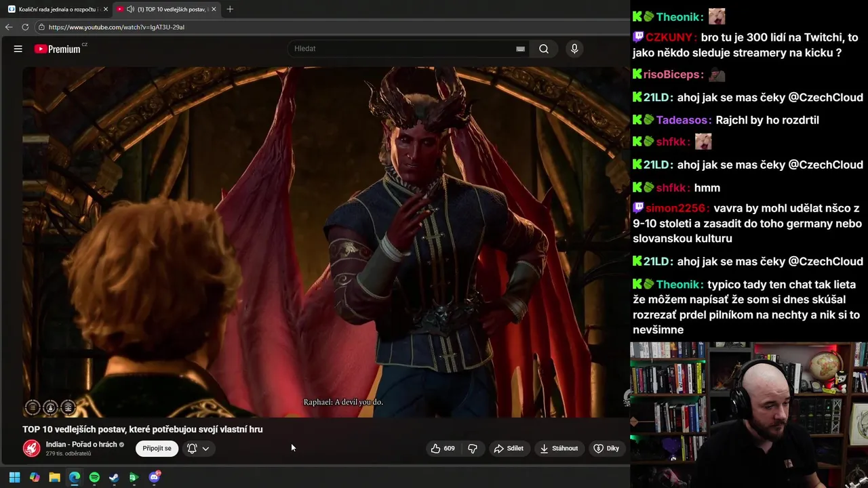Send thanks via 'Díky' button
The image size is (868, 488).
click(x=606, y=448)
